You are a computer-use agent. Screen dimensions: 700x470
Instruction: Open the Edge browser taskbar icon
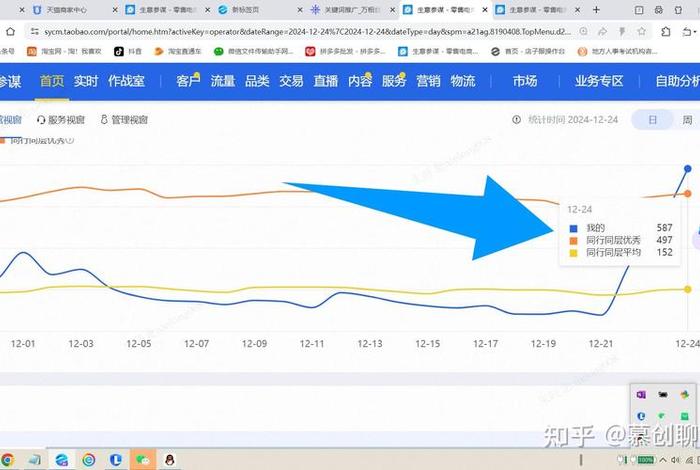(62, 459)
